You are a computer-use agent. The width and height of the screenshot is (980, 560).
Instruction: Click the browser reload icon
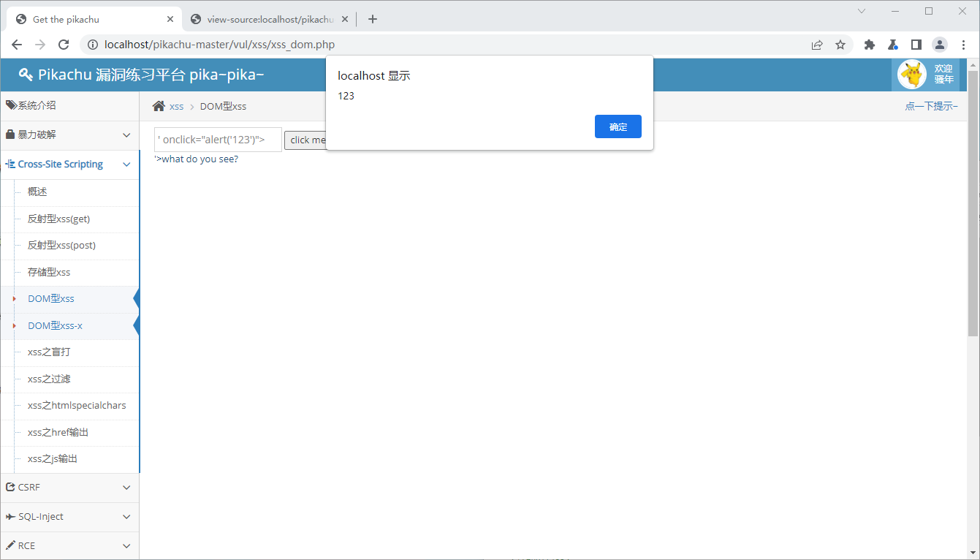pos(64,45)
